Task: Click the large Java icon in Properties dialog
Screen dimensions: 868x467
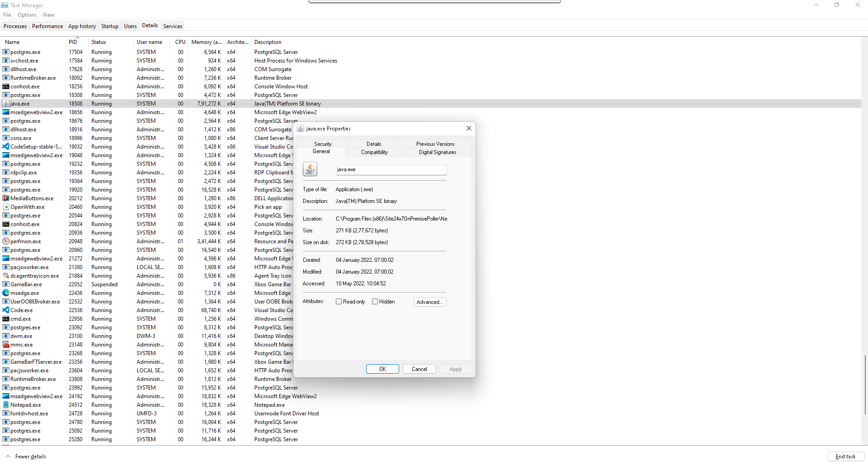Action: [310, 169]
